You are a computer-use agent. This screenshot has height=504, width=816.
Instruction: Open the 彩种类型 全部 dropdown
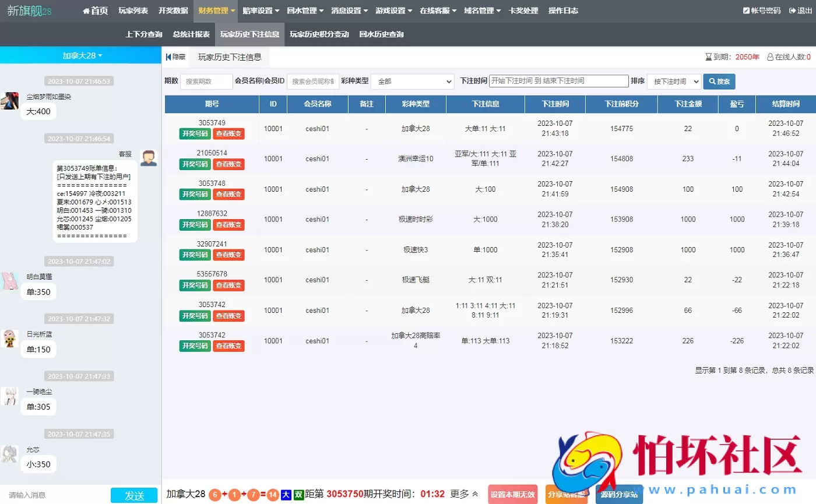412,81
